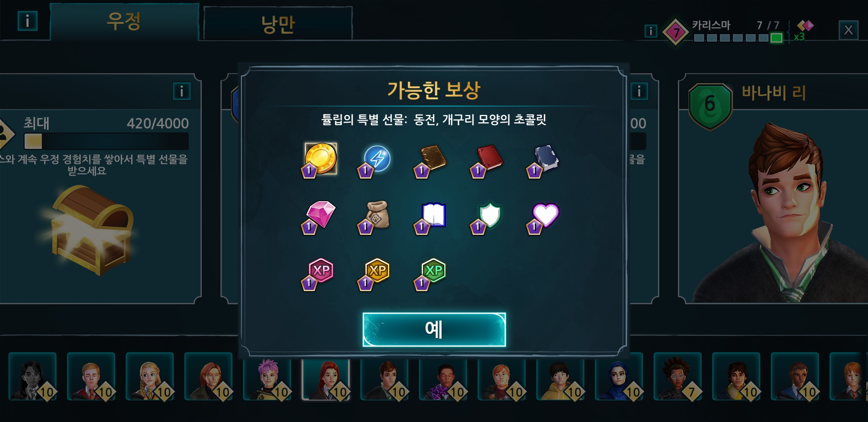
Task: Select the pink-haired character thumbnail
Action: click(x=267, y=378)
